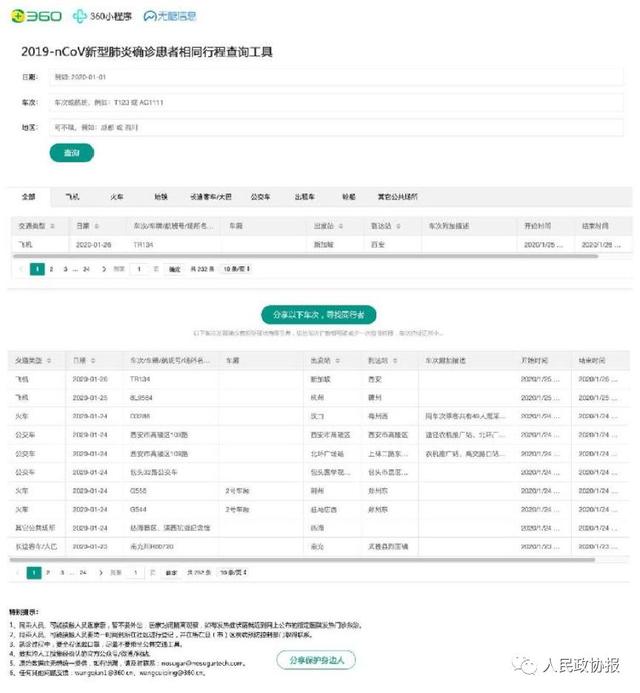The height and width of the screenshot is (693, 640).
Task: Click next-page arrow in upper pagination
Action: [x=104, y=269]
